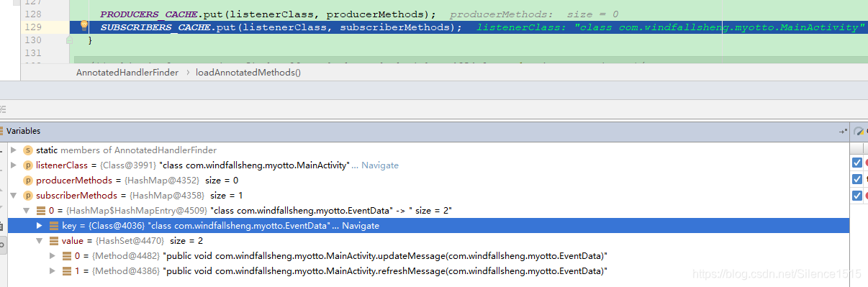
Task: Click line number 129 in the gutter
Action: 33,27
